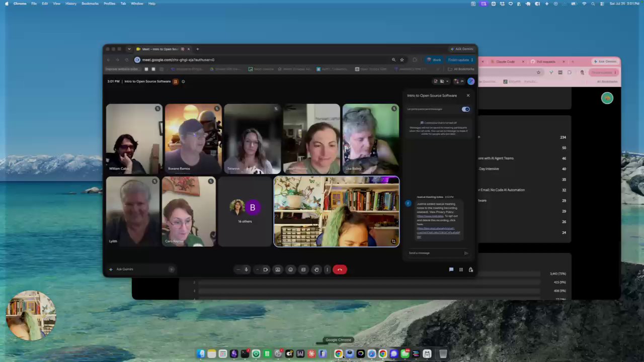Open the participants count button in Meet
This screenshot has width=644, height=362.
[x=458, y=81]
